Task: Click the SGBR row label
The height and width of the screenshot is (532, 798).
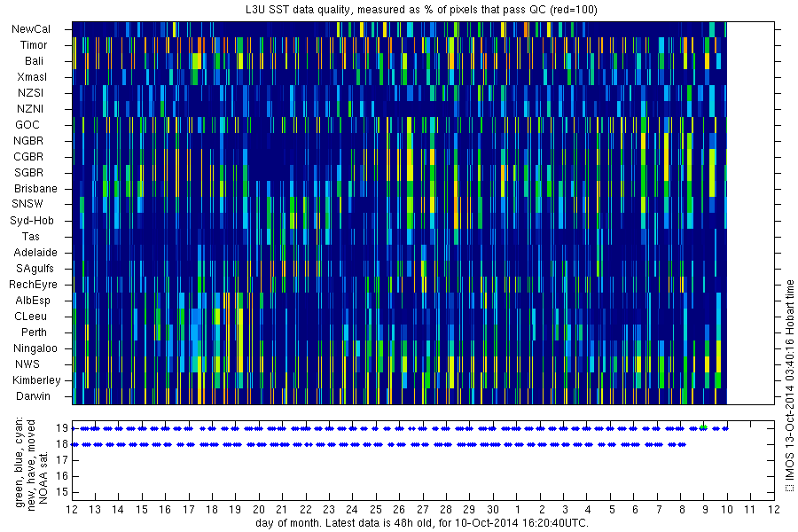Action: [29, 173]
